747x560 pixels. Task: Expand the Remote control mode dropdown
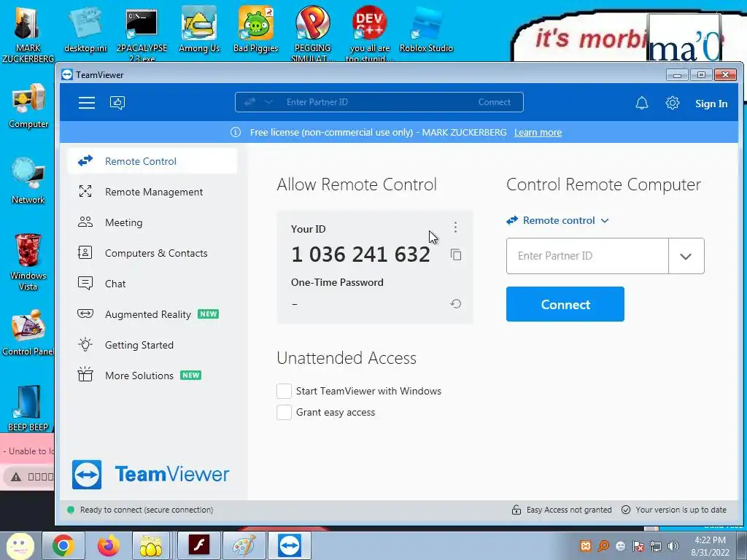pyautogui.click(x=557, y=220)
